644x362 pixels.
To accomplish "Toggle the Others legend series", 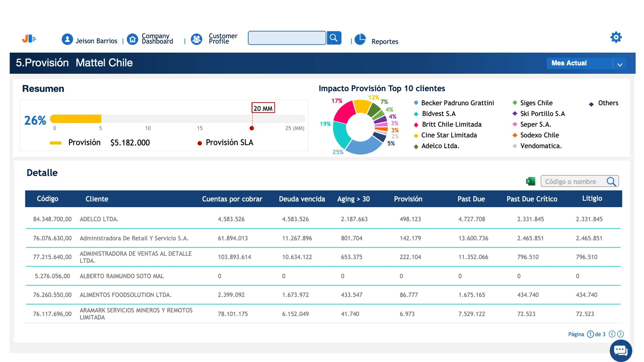I will click(608, 103).
